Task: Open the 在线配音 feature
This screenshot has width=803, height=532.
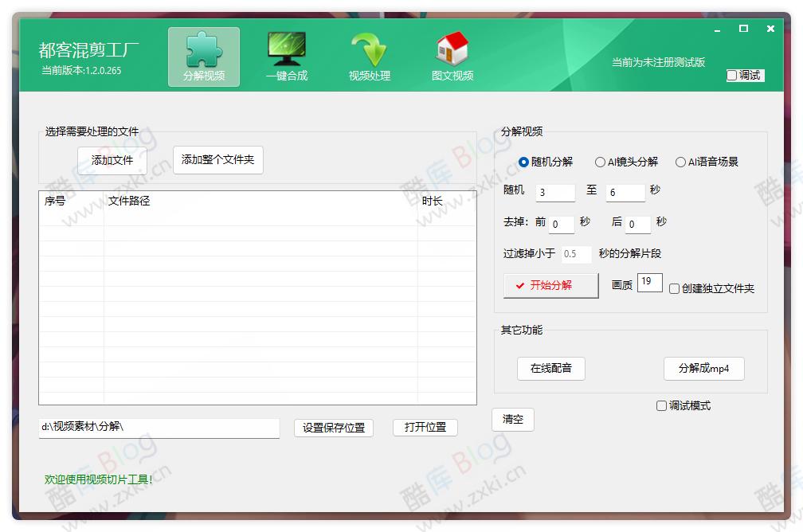Action: tap(550, 369)
